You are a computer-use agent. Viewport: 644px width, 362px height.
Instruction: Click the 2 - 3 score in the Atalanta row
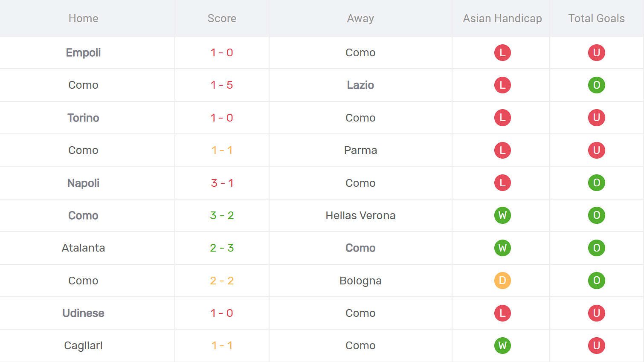[x=222, y=248]
